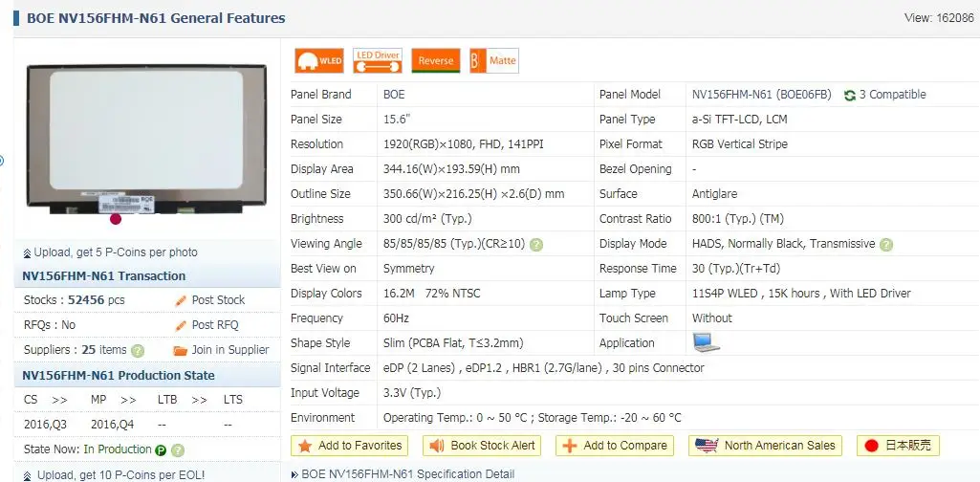Click the Display Colors 16.2M 72% NTSC value
Viewport: 980px width, 482px height.
point(432,294)
